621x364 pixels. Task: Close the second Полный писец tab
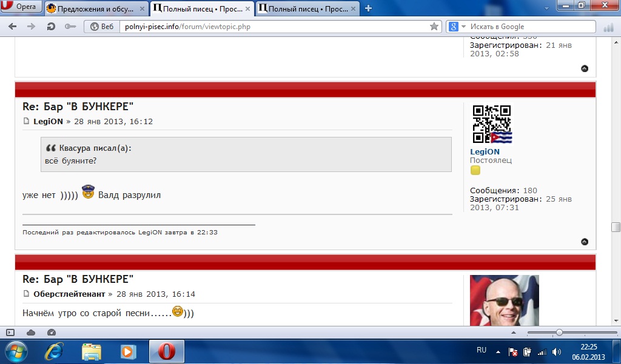tap(247, 8)
